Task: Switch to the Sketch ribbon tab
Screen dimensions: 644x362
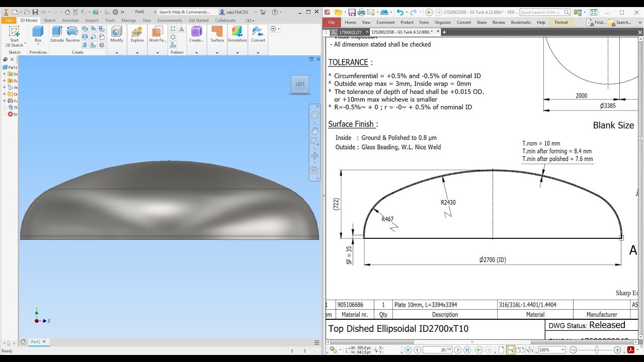Action: pos(50,21)
